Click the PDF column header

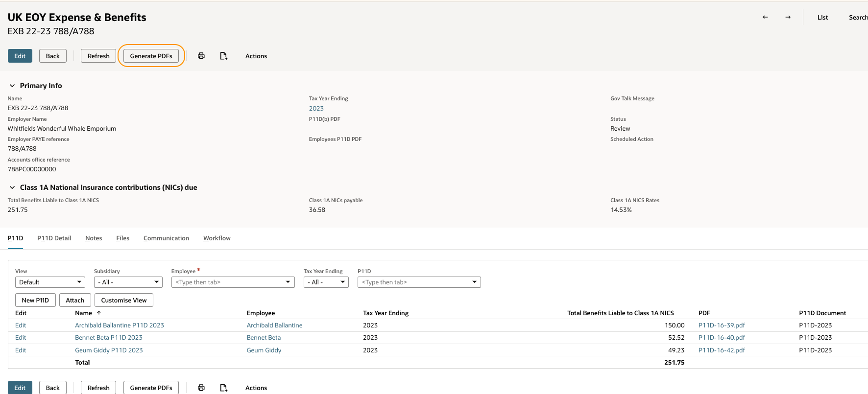[704, 313]
